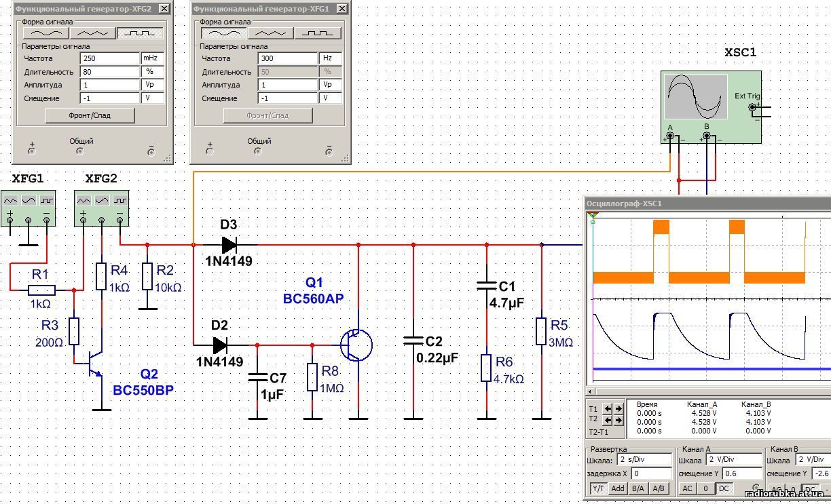Select Add mode in timebase section
The image size is (831, 504).
(618, 488)
